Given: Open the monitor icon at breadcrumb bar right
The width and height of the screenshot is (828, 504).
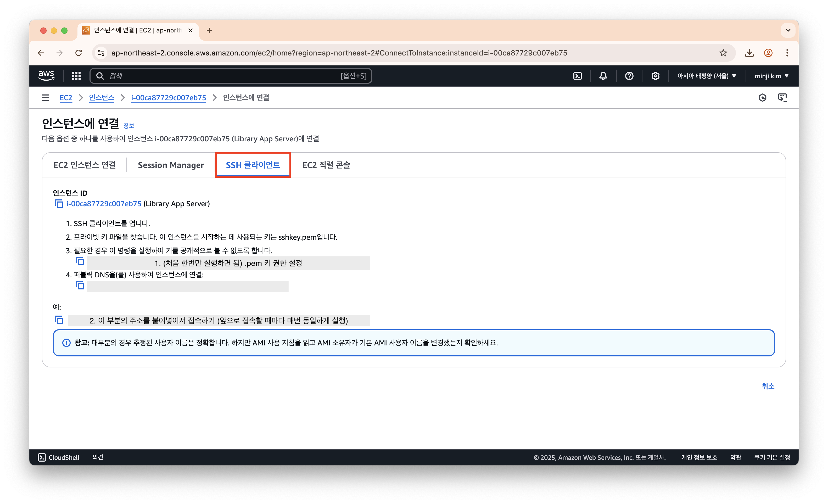Looking at the screenshot, I should coord(782,97).
